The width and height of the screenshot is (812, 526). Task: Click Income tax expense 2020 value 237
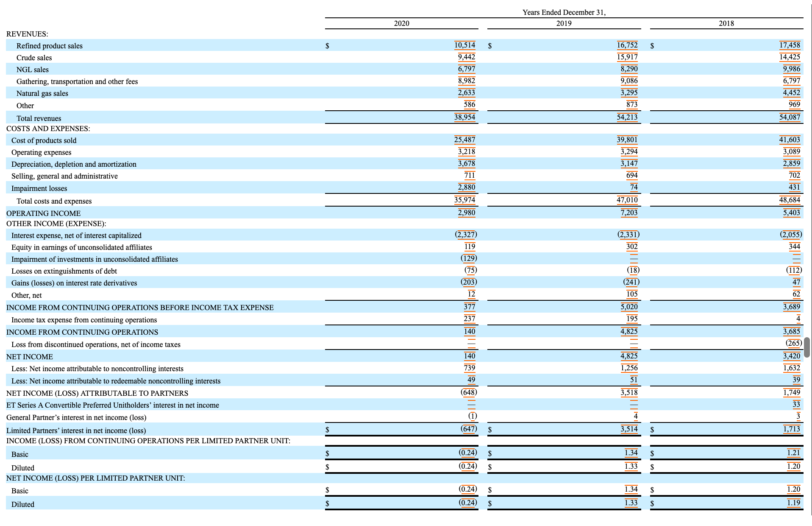[x=469, y=319]
